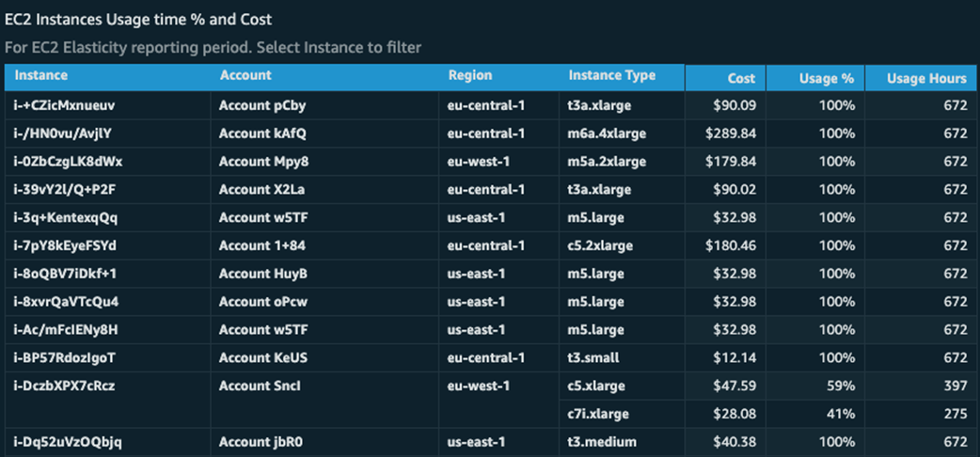Click the $289.84 cost cell

pyautogui.click(x=735, y=134)
